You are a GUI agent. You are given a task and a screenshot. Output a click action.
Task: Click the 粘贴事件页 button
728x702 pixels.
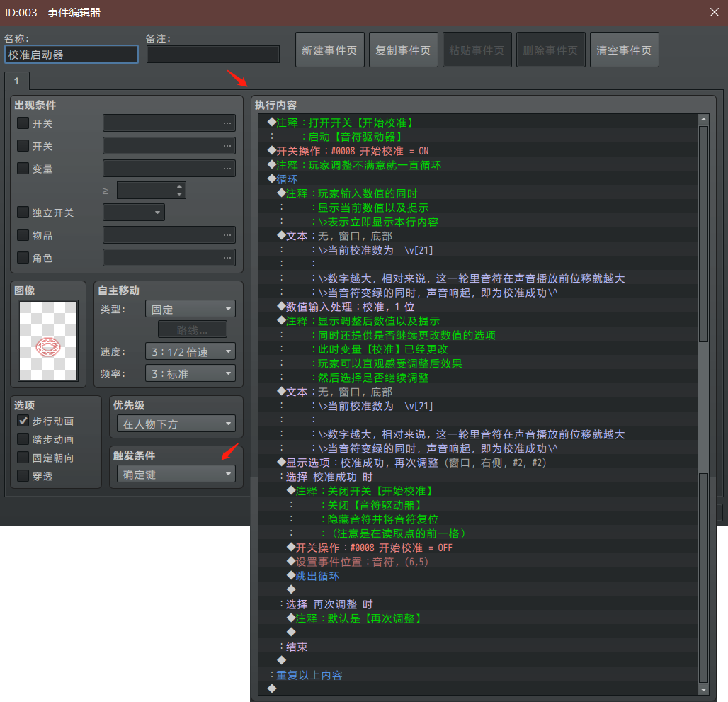(x=477, y=50)
